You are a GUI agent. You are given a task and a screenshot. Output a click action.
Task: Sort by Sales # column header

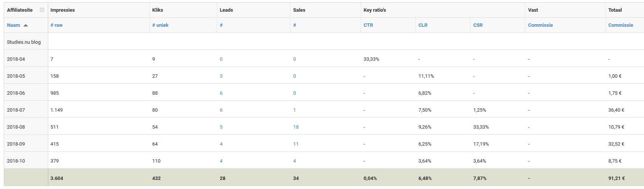coord(295,25)
